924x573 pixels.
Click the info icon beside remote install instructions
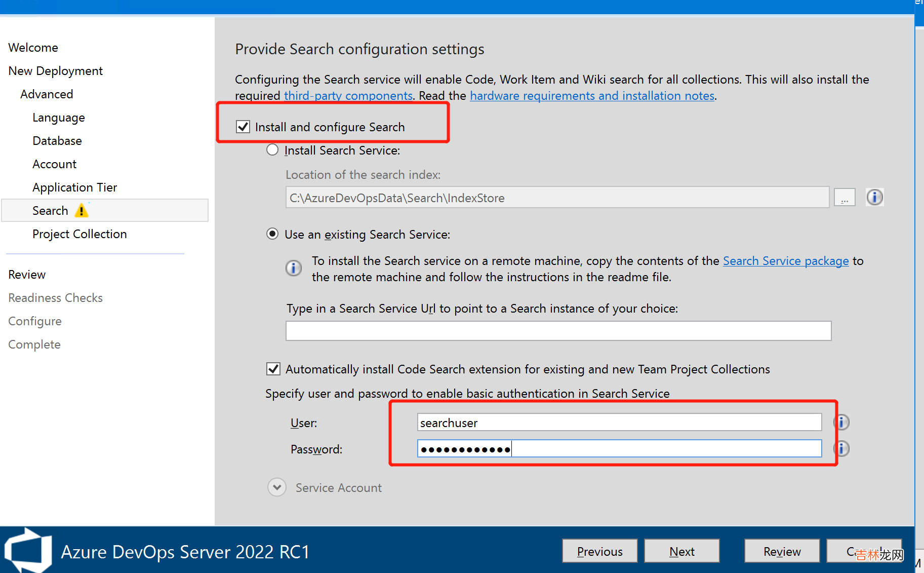coord(294,268)
